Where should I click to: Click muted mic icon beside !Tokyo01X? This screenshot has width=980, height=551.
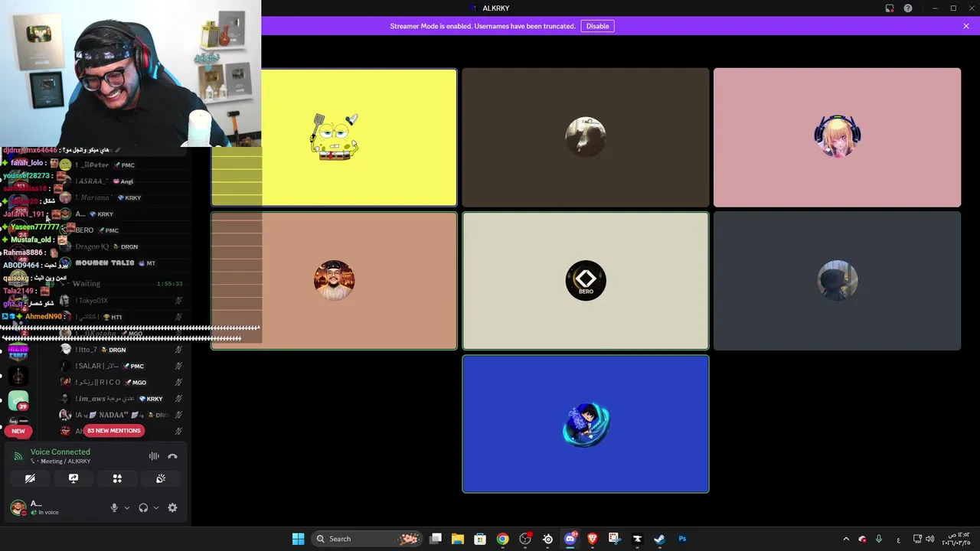click(x=178, y=301)
